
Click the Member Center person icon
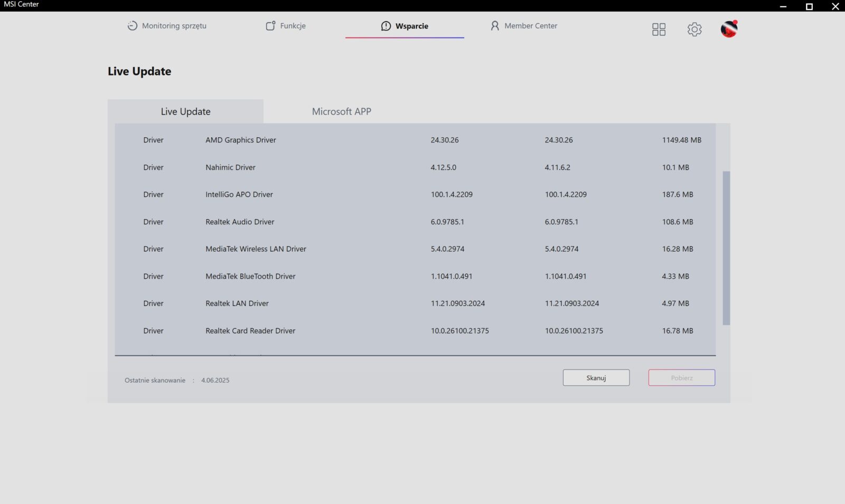pos(494,26)
